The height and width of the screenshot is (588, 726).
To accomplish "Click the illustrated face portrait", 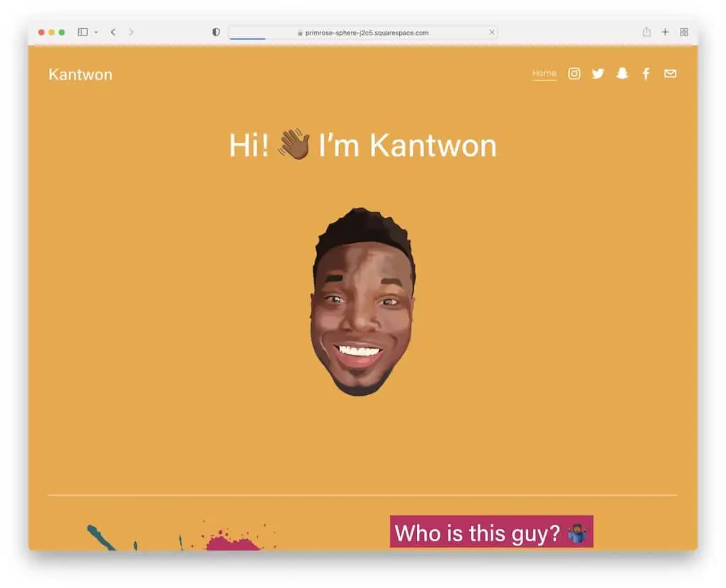I will 362,301.
